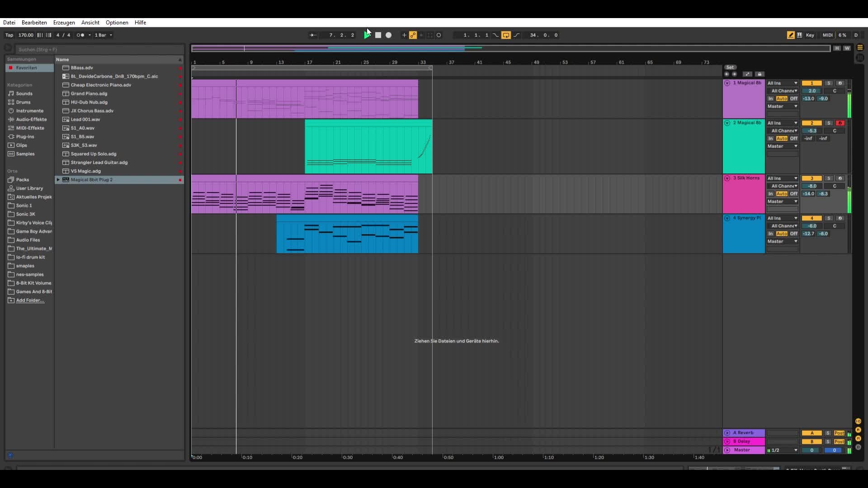Open All Ins dropdown on track 1
This screenshot has height=488, width=868.
783,83
